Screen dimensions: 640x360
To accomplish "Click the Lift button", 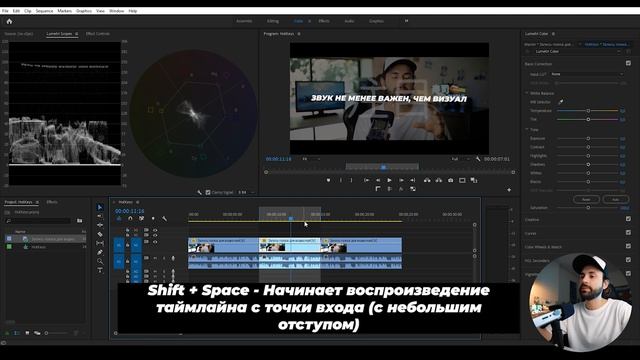I will 427,180.
